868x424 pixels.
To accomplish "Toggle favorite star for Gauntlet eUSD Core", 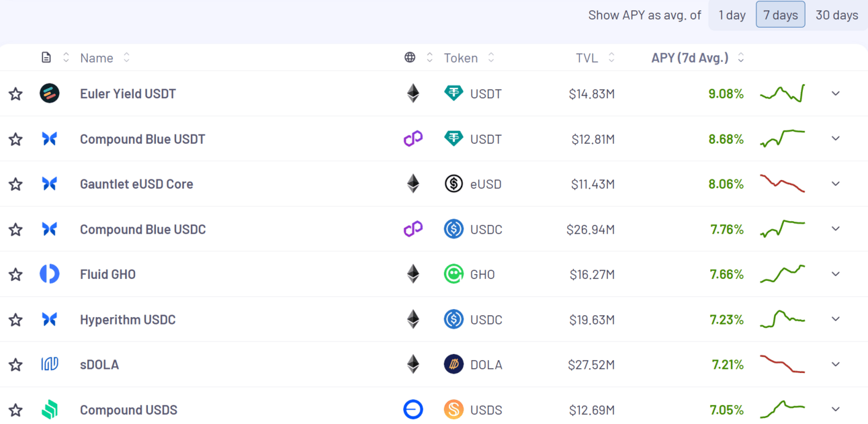I will pos(15,184).
